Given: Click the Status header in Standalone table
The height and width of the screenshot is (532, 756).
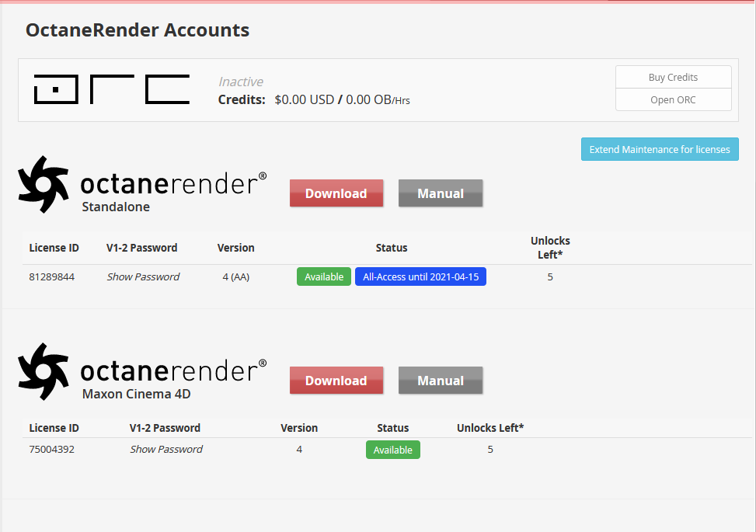Looking at the screenshot, I should tap(392, 248).
